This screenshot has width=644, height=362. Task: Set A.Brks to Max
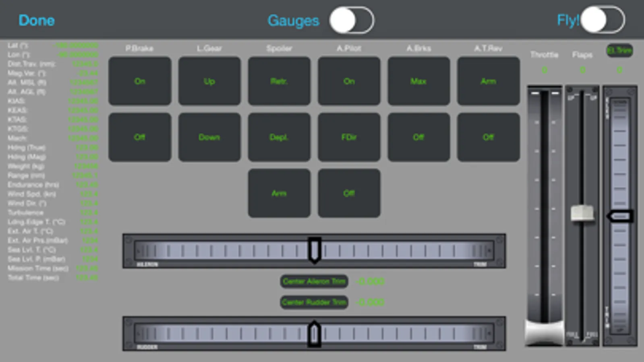click(418, 81)
